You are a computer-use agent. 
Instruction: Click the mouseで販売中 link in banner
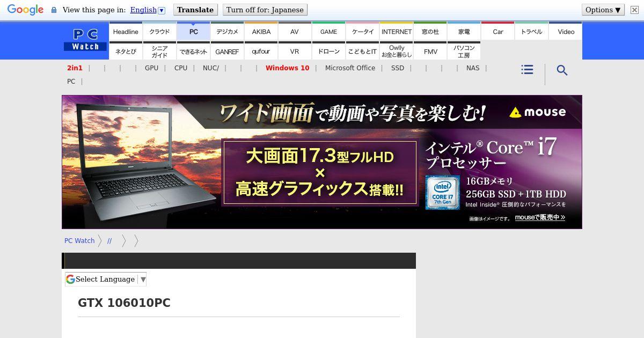coord(540,217)
